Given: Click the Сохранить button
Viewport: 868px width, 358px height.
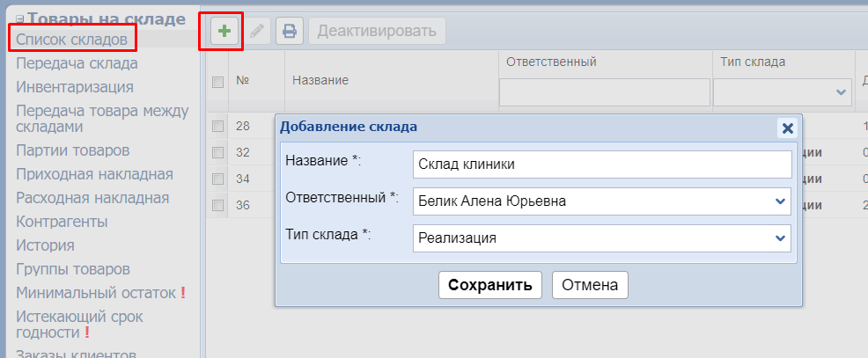Looking at the screenshot, I should click(489, 285).
